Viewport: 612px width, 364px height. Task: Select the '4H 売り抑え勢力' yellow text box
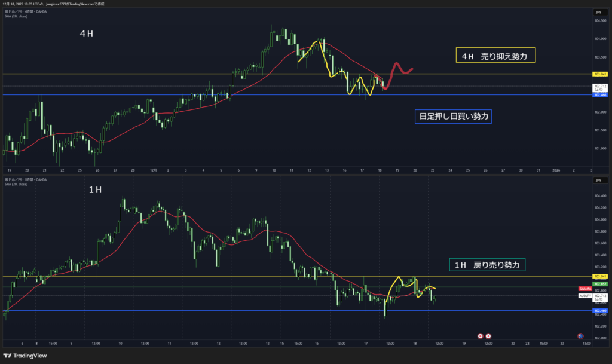pos(495,56)
